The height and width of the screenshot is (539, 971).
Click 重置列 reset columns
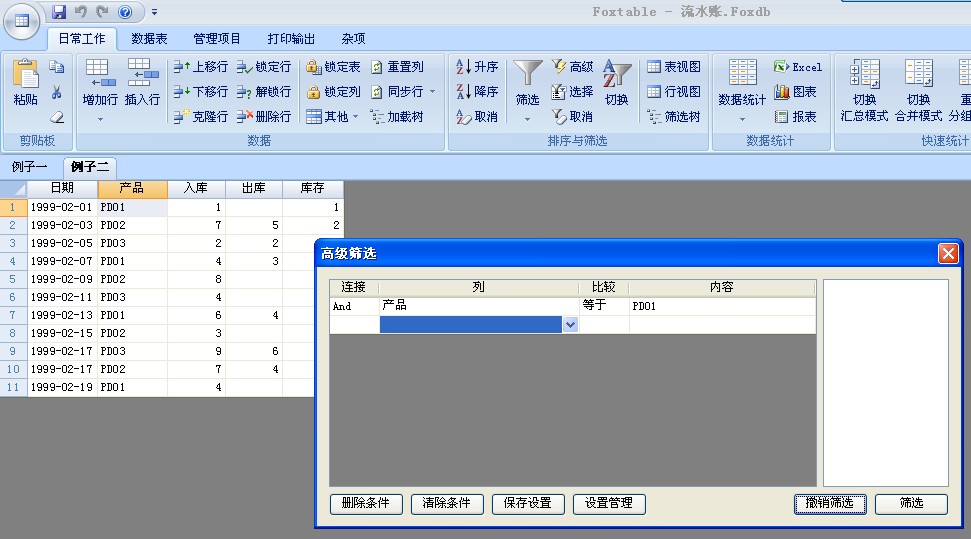pyautogui.click(x=397, y=67)
